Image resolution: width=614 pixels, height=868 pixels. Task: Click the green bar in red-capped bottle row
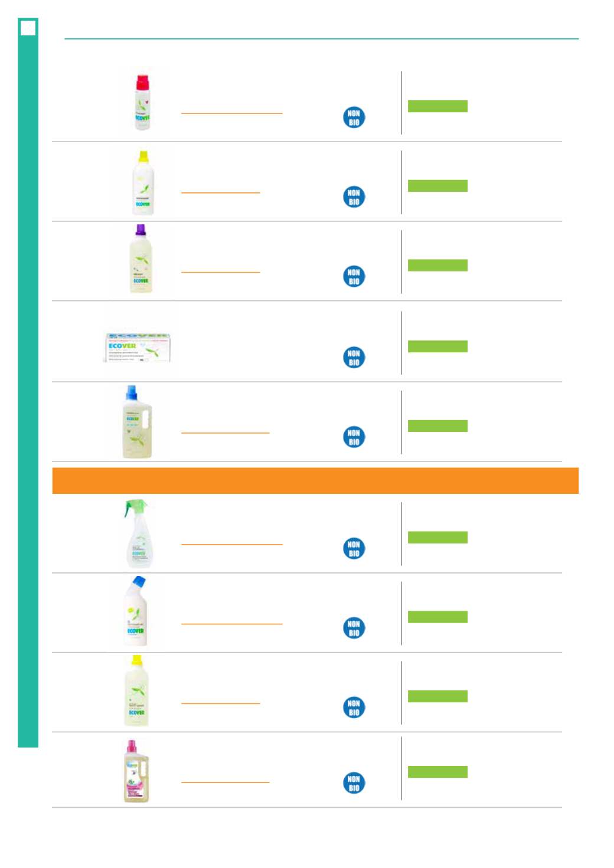click(x=437, y=106)
